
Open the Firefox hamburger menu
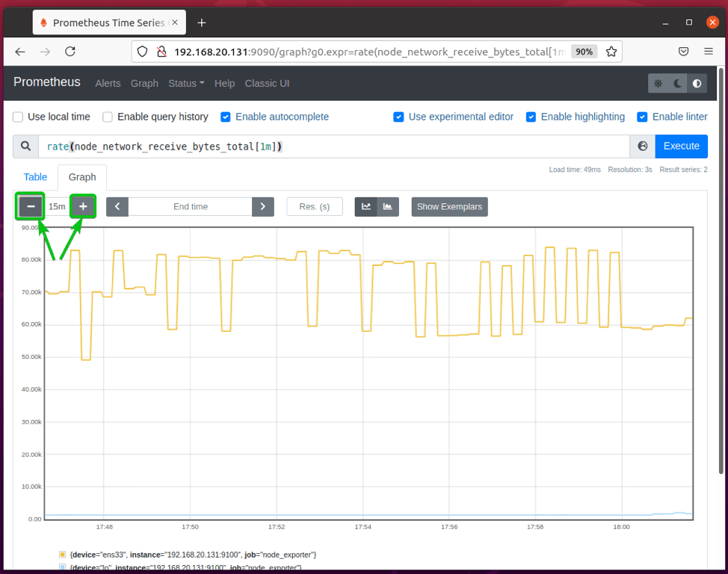[x=709, y=52]
